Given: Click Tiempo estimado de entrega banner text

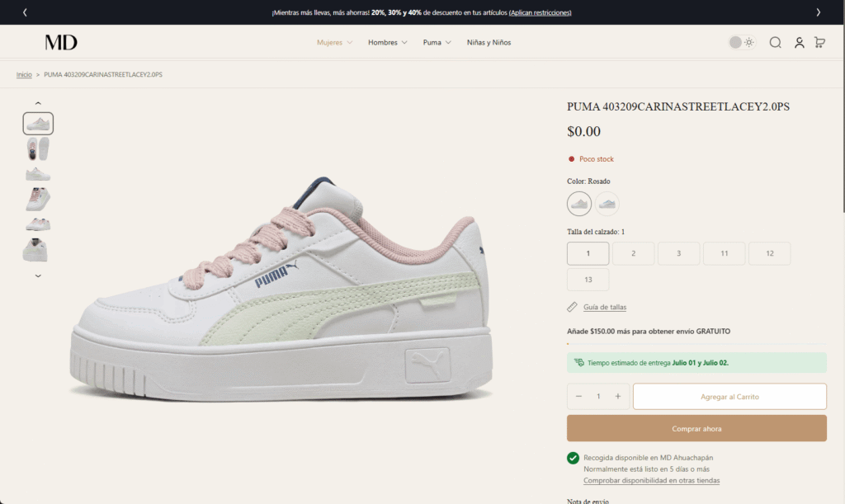Looking at the screenshot, I should [658, 362].
